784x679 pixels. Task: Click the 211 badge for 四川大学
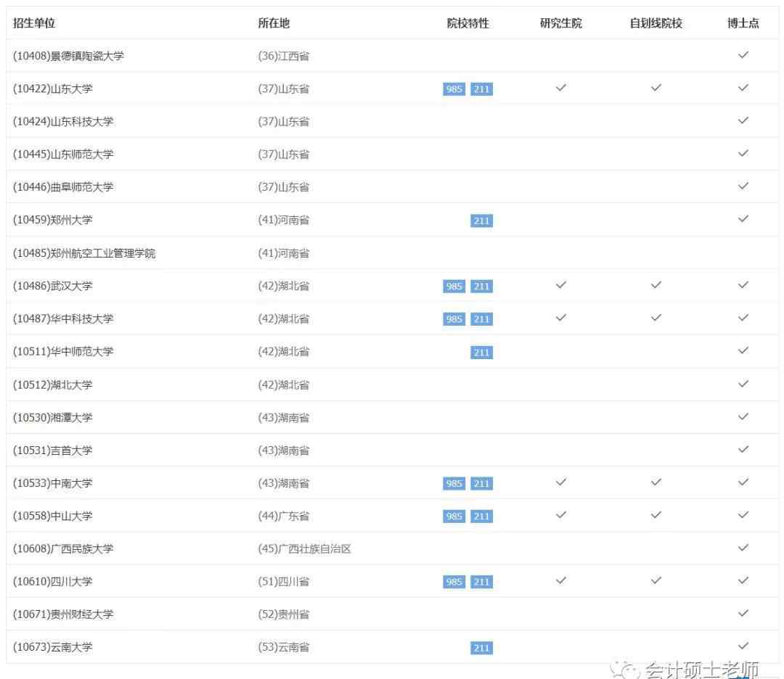point(481,582)
